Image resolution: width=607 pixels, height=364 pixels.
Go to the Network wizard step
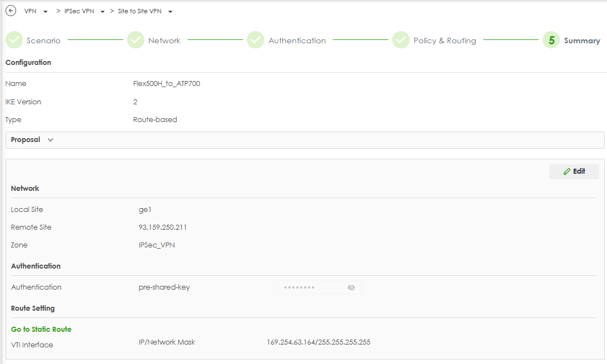click(164, 41)
